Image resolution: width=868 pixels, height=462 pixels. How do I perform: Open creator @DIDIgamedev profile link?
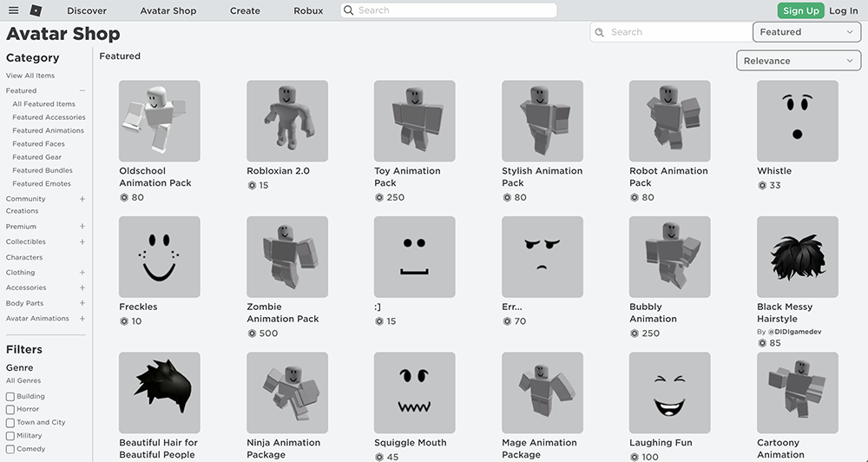tap(794, 332)
